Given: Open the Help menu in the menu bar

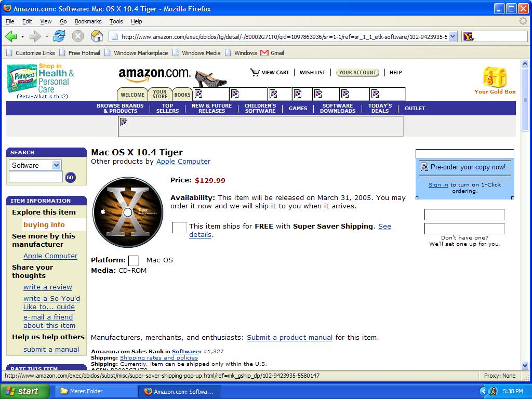Looking at the screenshot, I should pos(137,21).
